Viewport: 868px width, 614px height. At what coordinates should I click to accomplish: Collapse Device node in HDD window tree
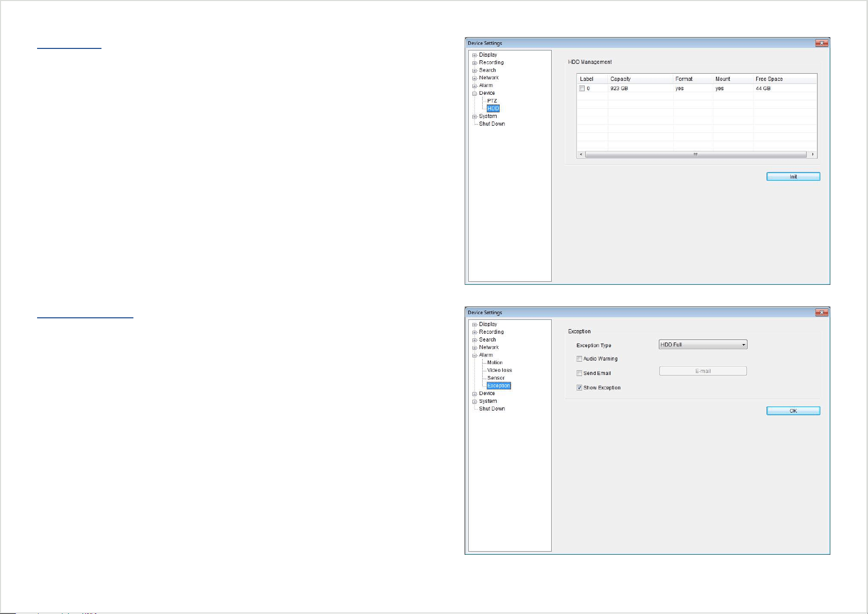[474, 94]
